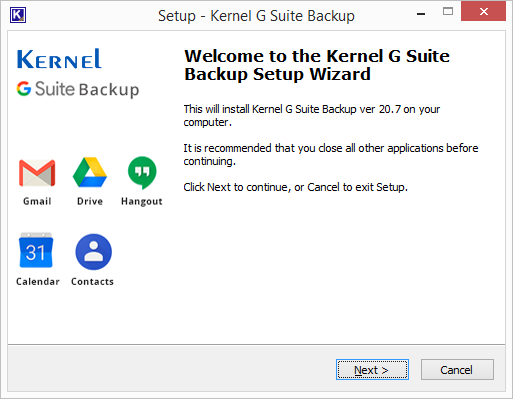Click the Drive label text

90,201
